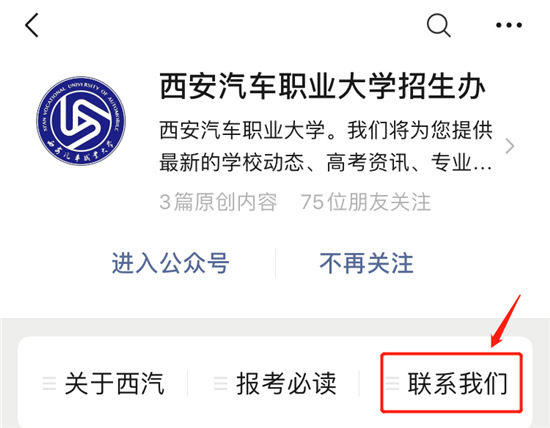Tap the title 西安汽车职业大学招生办

[x=323, y=86]
